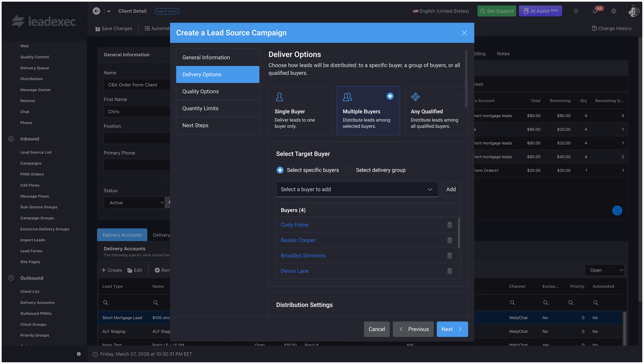This screenshot has height=364, width=644.
Task: Go to Delivery Options wizard step
Action: pyautogui.click(x=218, y=74)
